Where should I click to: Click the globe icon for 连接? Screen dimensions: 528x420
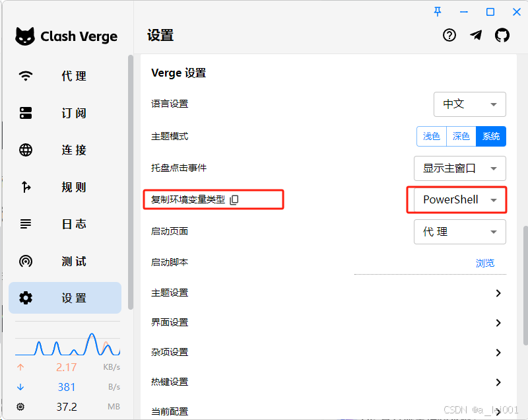pos(26,150)
